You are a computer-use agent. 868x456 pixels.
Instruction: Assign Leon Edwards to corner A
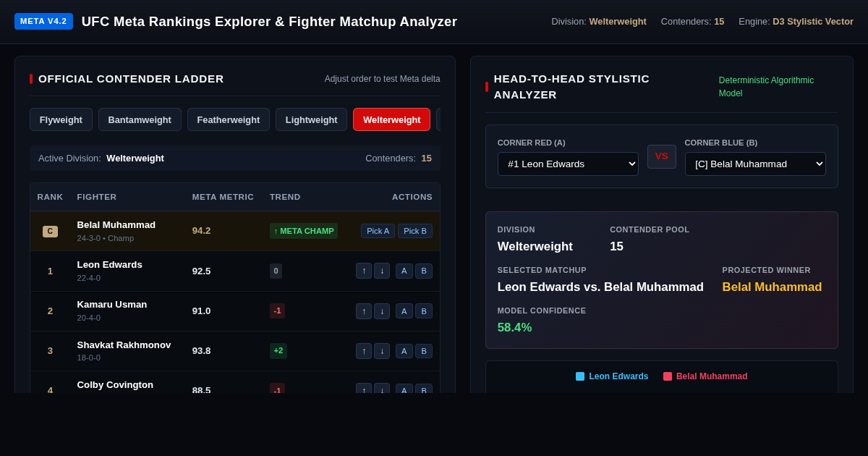point(404,271)
